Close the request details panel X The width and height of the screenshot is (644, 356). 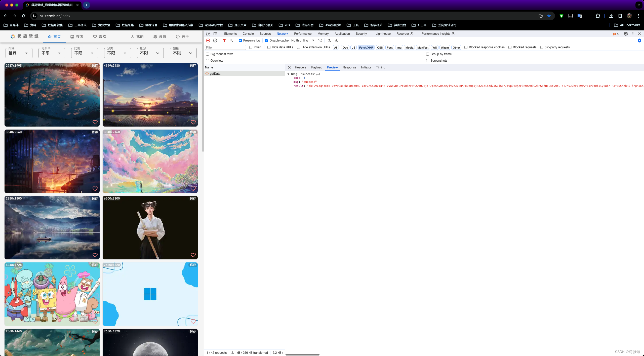point(289,67)
